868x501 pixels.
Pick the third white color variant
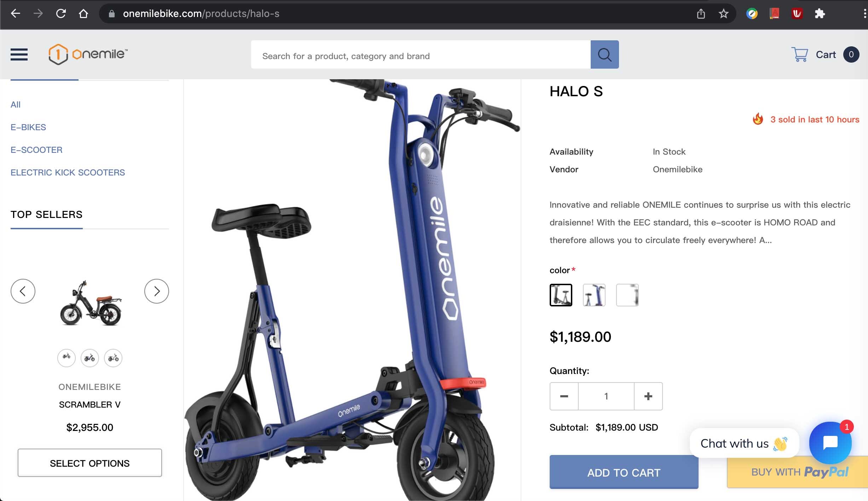click(627, 295)
